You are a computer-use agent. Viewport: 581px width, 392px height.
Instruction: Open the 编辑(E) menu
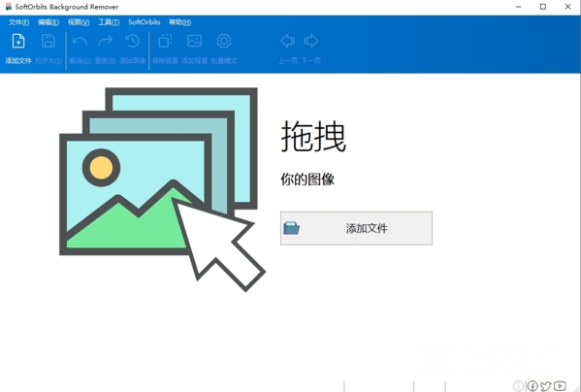point(48,22)
